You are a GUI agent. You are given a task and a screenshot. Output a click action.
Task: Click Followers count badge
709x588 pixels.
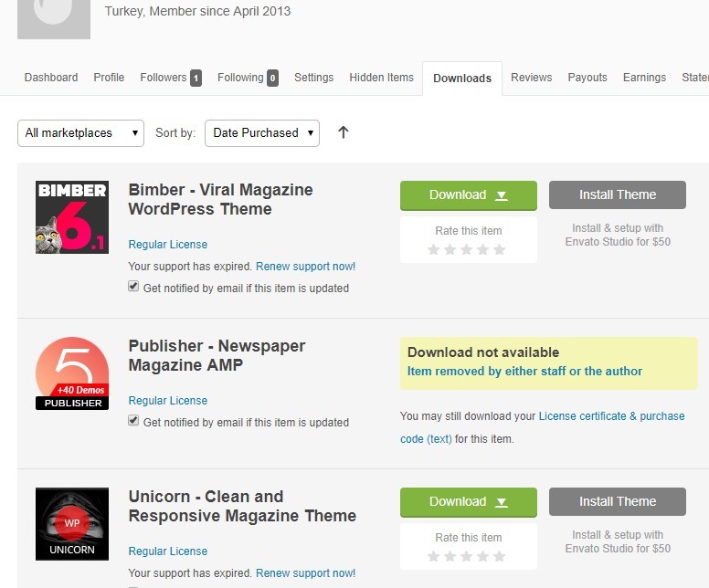point(196,79)
